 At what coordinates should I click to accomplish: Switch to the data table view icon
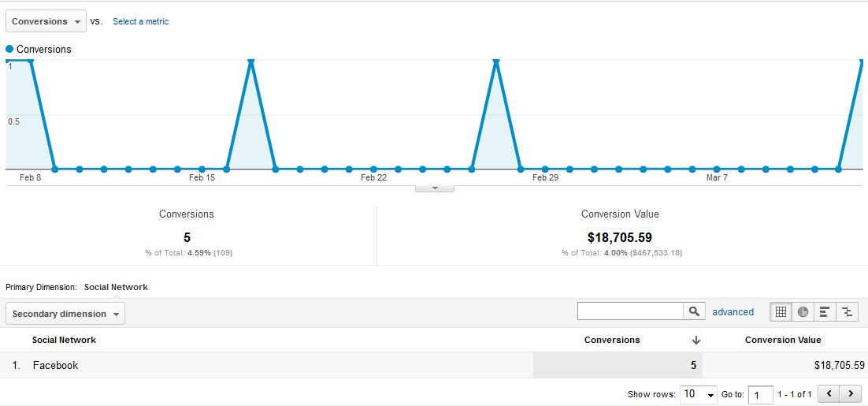pos(781,312)
